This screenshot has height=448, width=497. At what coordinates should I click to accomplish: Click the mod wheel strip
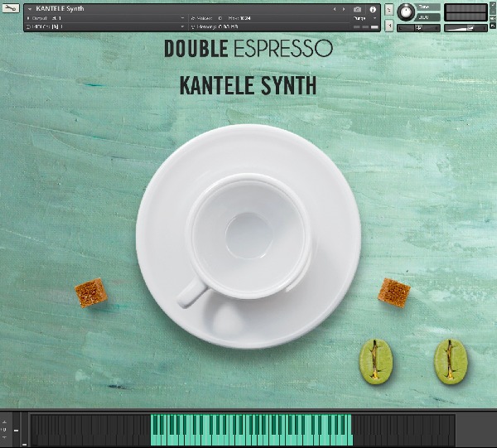coord(24,430)
